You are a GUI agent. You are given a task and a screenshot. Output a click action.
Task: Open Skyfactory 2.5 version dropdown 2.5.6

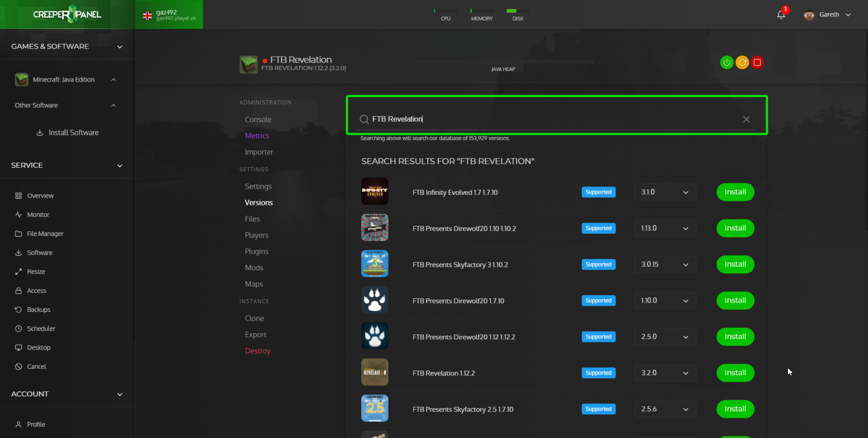665,409
